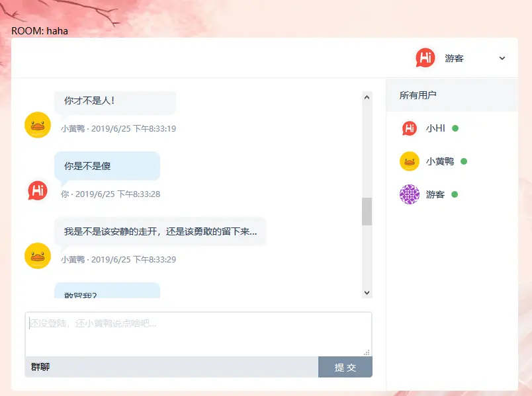Click the 你是不是傻 message bubble
This screenshot has width=532, height=396.
click(107, 166)
